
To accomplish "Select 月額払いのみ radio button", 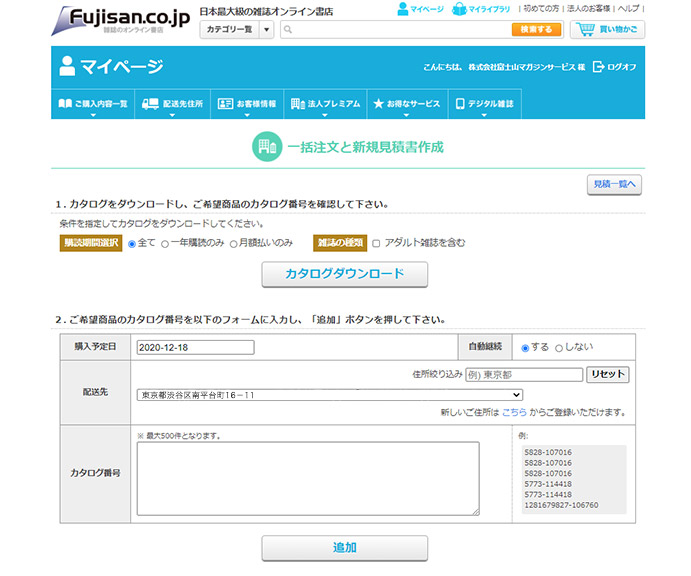I will tap(234, 244).
